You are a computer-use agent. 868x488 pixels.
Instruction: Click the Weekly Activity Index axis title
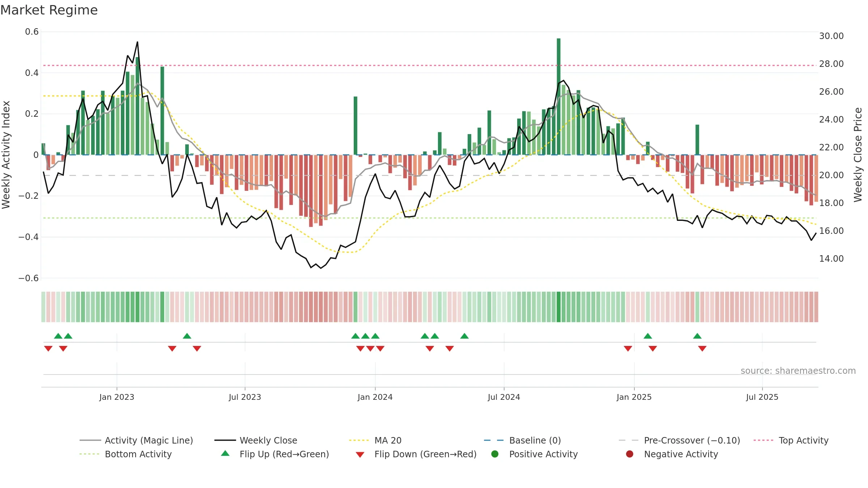click(6, 155)
